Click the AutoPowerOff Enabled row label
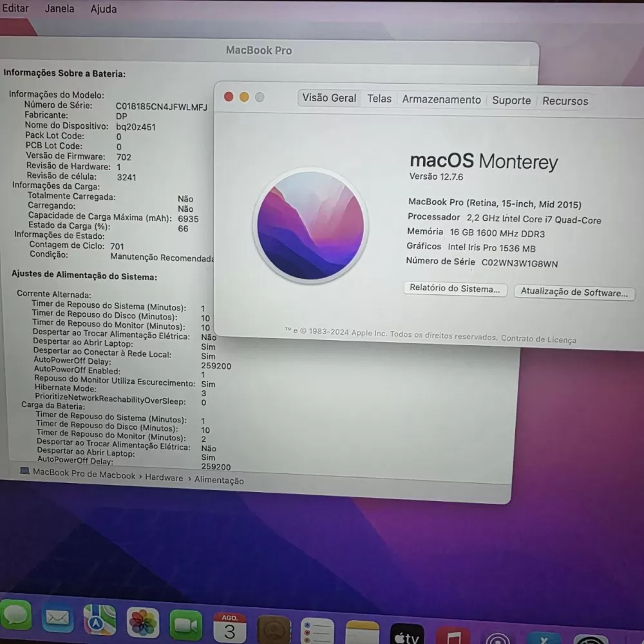Image resolution: width=644 pixels, height=644 pixels. pyautogui.click(x=77, y=370)
